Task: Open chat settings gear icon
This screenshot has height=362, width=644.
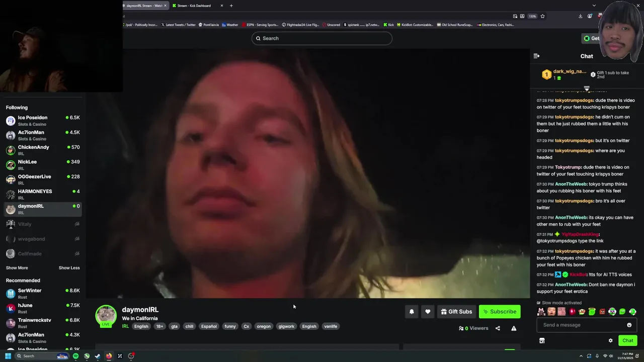Action: click(611, 340)
